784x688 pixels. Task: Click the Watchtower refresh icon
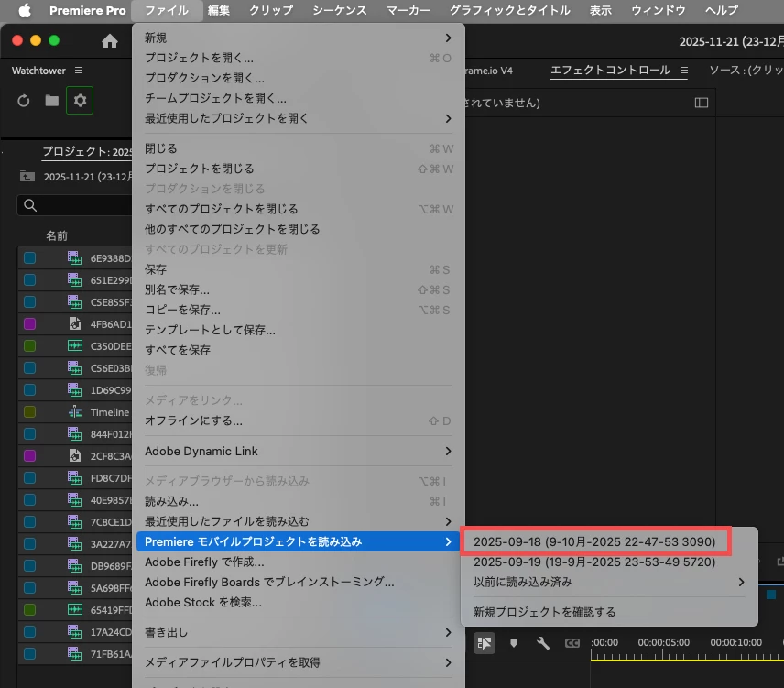coord(24,101)
